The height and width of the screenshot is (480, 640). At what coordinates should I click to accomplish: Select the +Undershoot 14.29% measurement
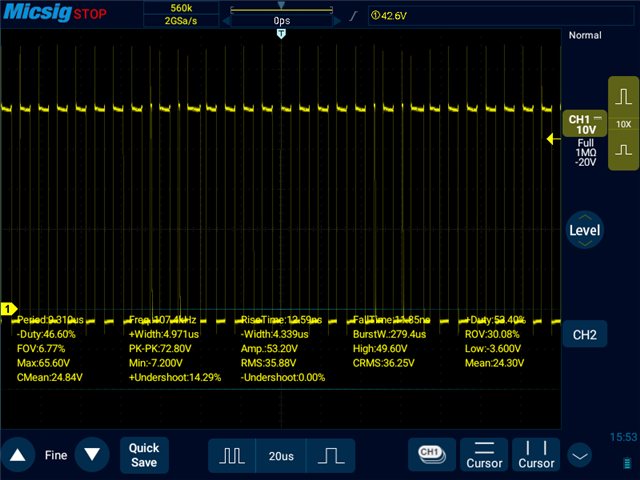click(175, 377)
